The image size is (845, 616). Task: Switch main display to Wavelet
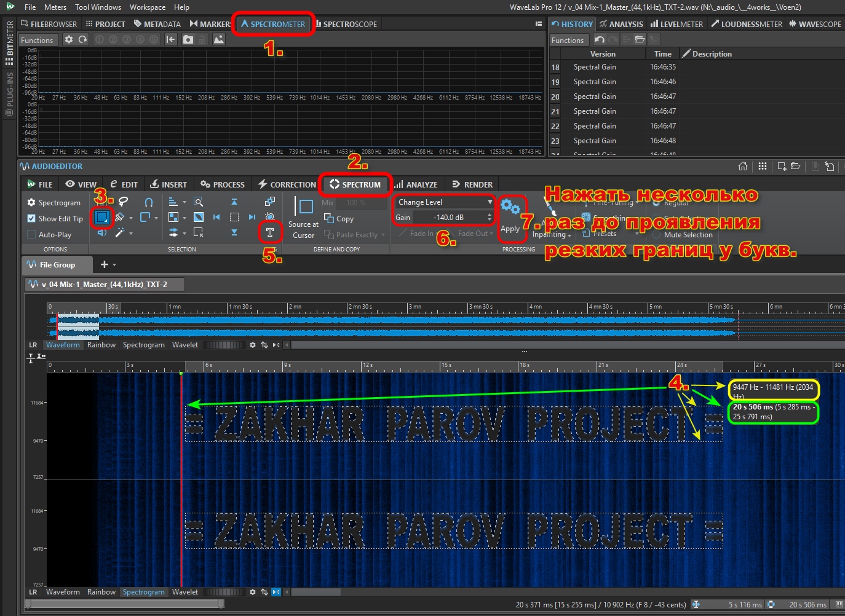coord(185,592)
